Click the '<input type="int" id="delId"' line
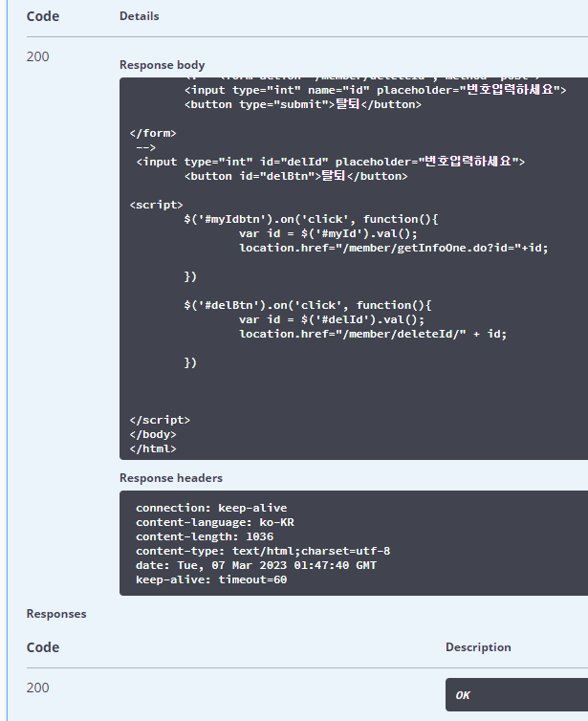Viewport: 588px width, 721px height. click(331, 162)
